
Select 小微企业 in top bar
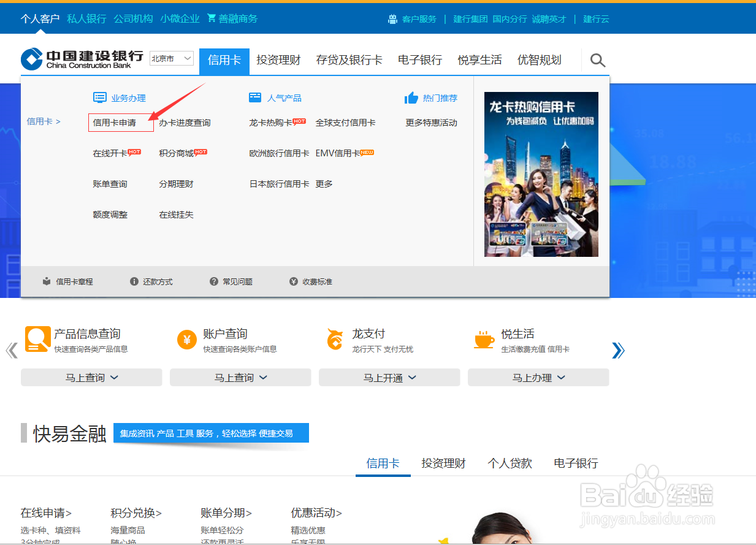(180, 18)
